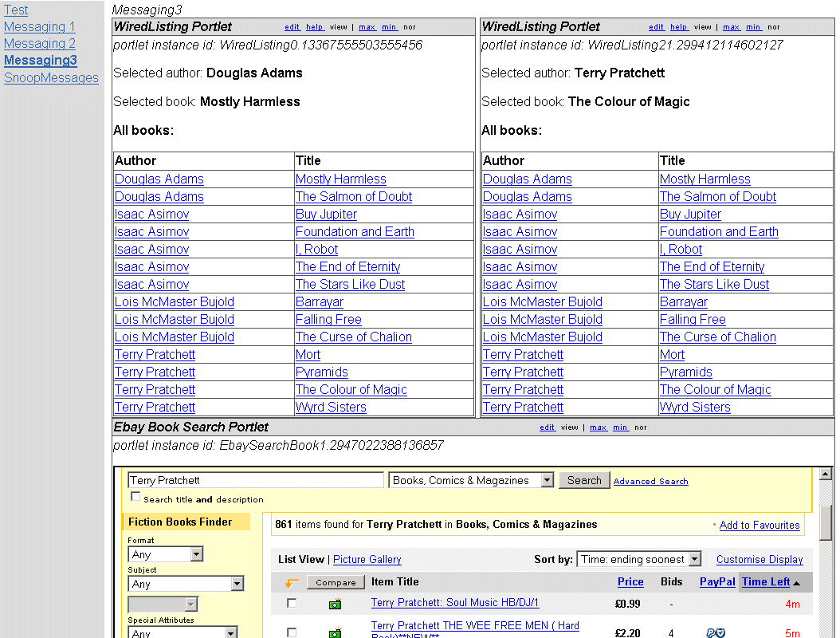840x638 pixels.
Task: Go to Messaging 1 in the left navigation
Action: point(40,27)
